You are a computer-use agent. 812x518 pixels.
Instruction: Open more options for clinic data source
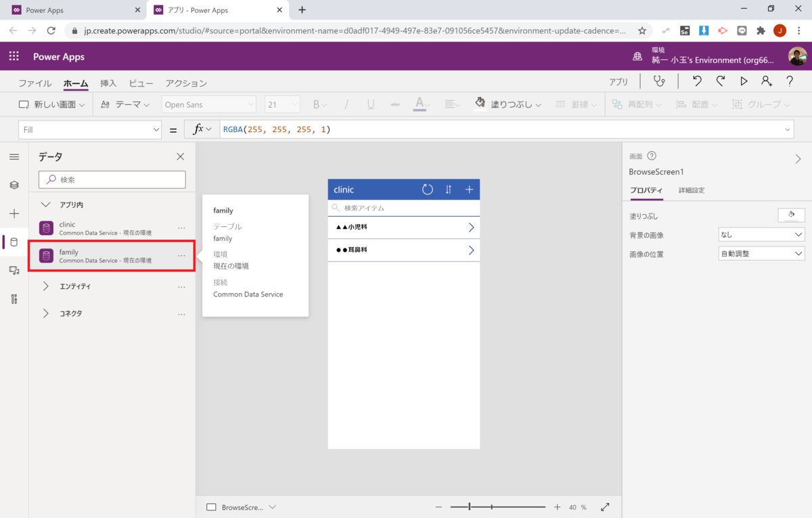coord(181,228)
